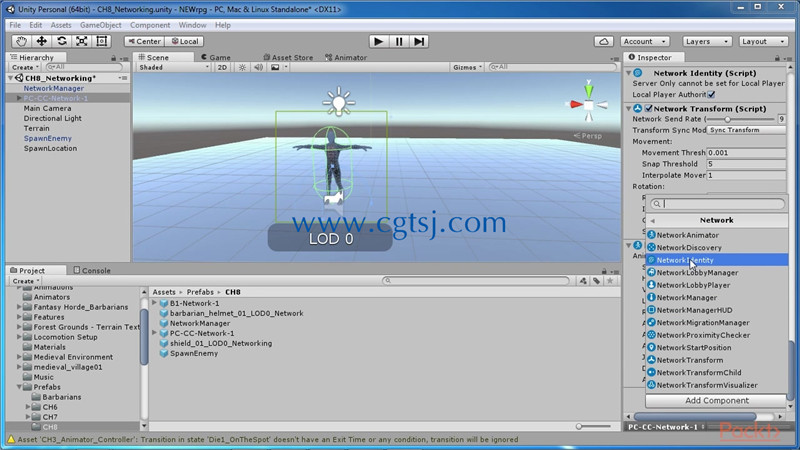Select the Hand tool
Screen dimensions: 800x450
coord(21,41)
